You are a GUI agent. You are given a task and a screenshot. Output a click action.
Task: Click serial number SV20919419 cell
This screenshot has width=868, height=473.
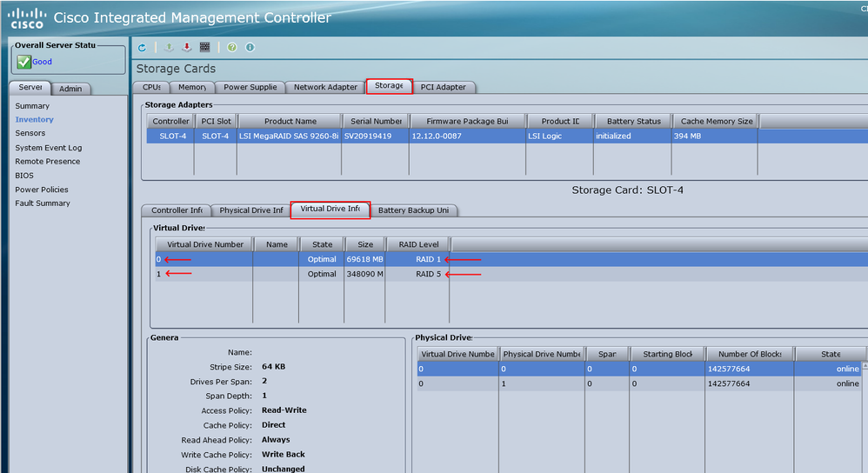[375, 137]
